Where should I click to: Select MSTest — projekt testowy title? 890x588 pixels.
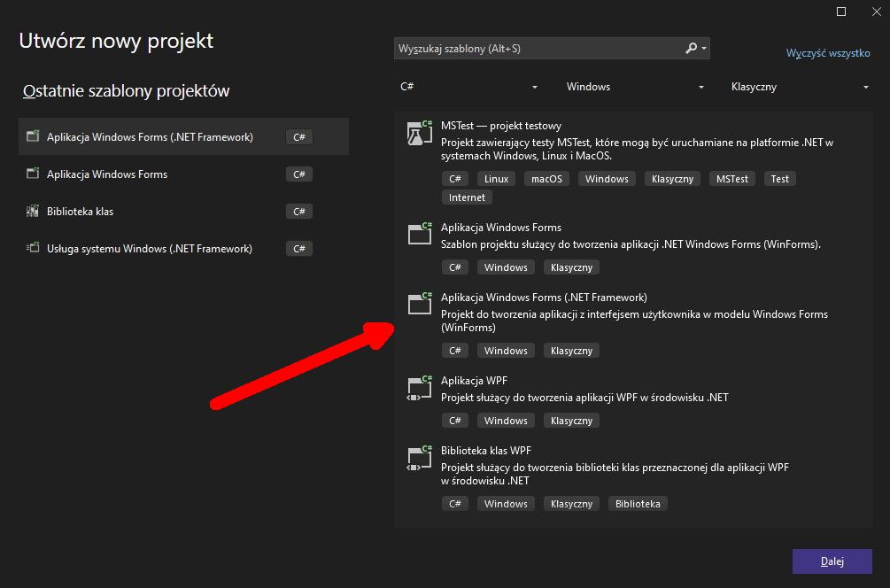click(501, 126)
